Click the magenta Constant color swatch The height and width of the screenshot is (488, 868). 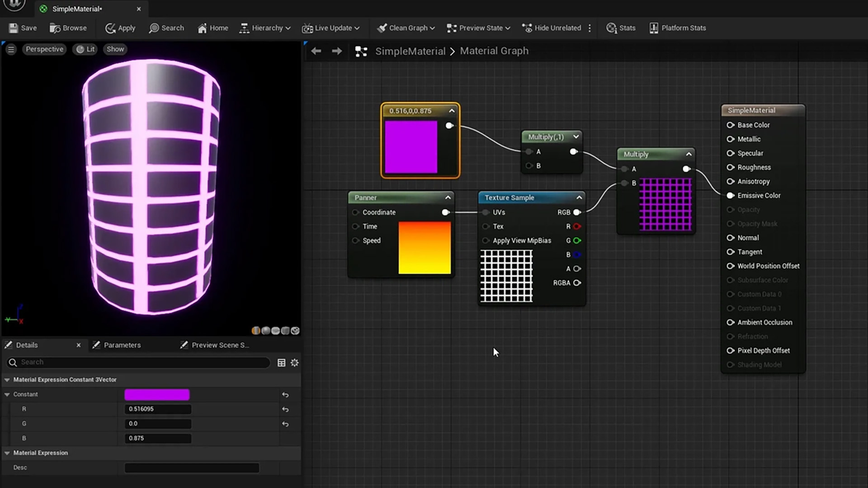click(x=157, y=394)
